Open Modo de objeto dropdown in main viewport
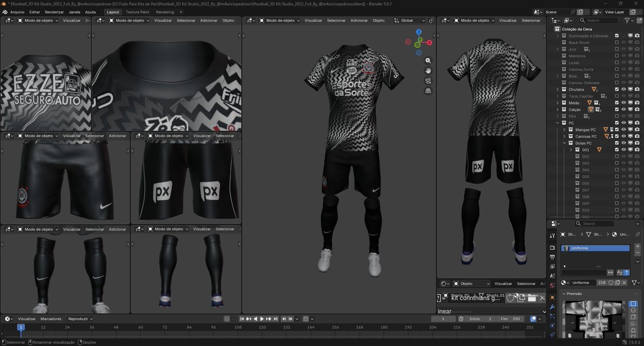The image size is (644, 346). coord(281,20)
